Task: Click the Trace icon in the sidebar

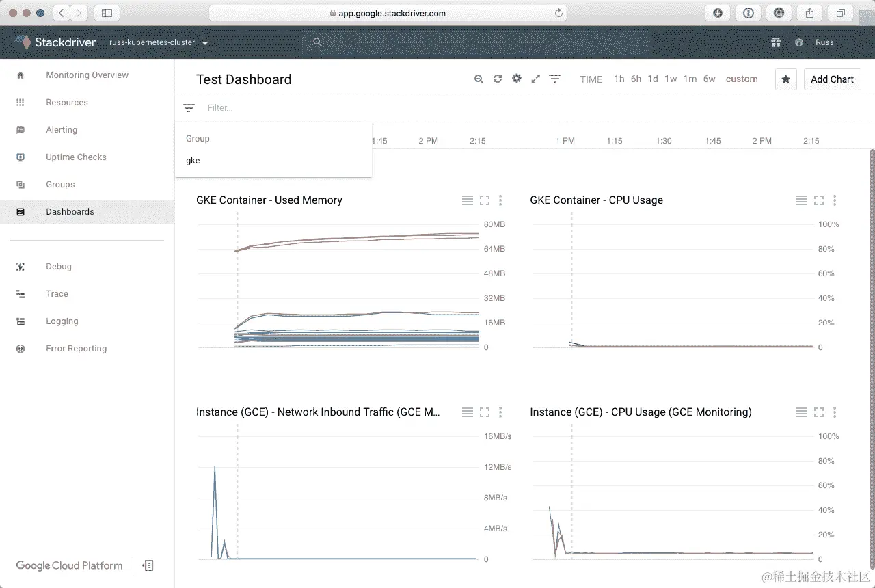Action: (21, 294)
